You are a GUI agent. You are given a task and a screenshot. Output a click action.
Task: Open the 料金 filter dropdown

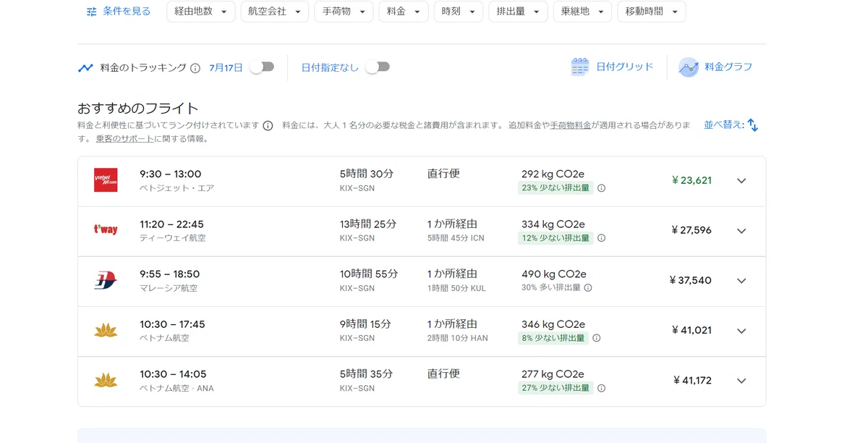tap(404, 12)
